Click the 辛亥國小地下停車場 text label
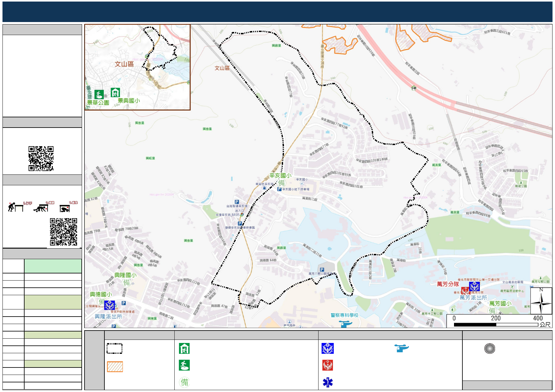Viewport: 555px width, 392px height. tap(296, 189)
